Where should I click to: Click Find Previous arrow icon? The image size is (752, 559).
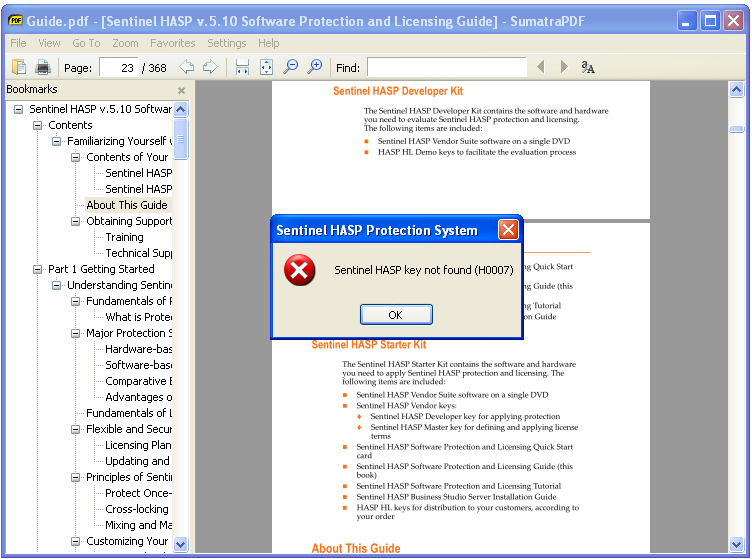coord(541,67)
